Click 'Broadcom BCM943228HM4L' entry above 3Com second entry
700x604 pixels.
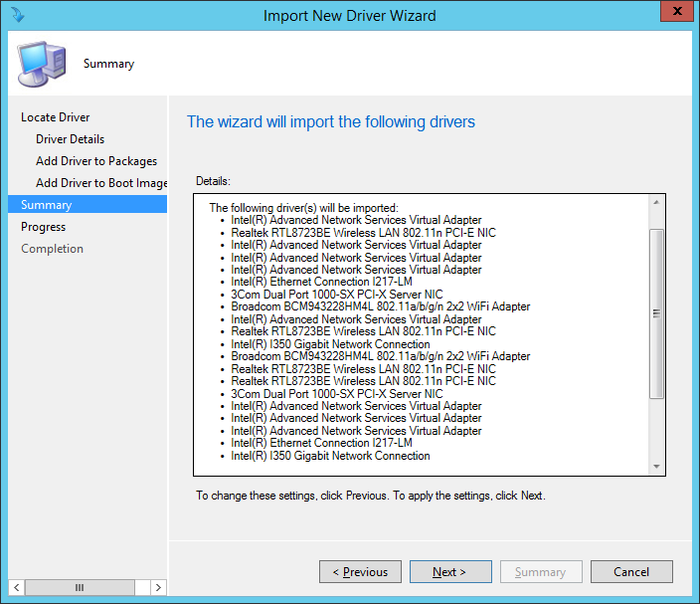(x=381, y=356)
